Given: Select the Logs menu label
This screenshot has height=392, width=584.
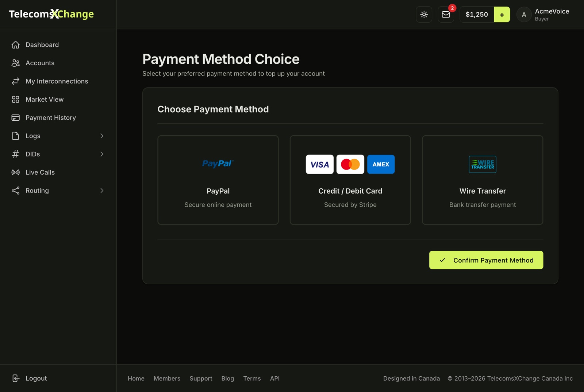Looking at the screenshot, I should pos(33,136).
